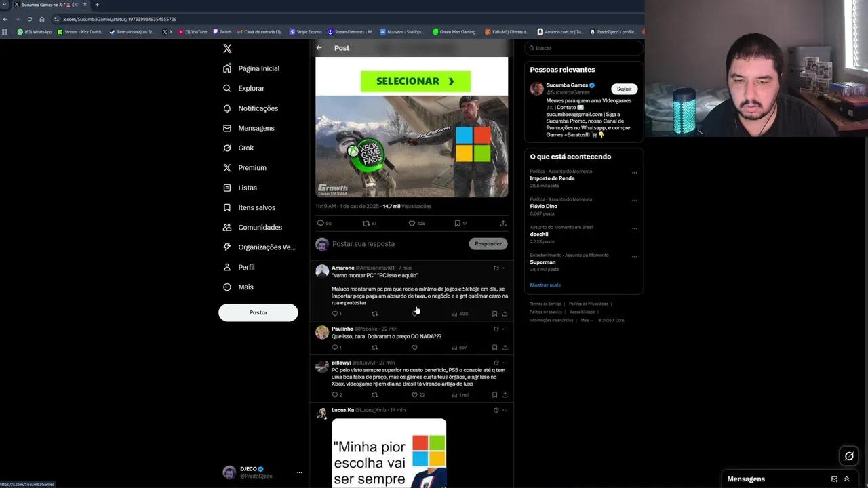This screenshot has width=868, height=488.
Task: Toggle like on Paulinho's reply
Action: [414, 347]
